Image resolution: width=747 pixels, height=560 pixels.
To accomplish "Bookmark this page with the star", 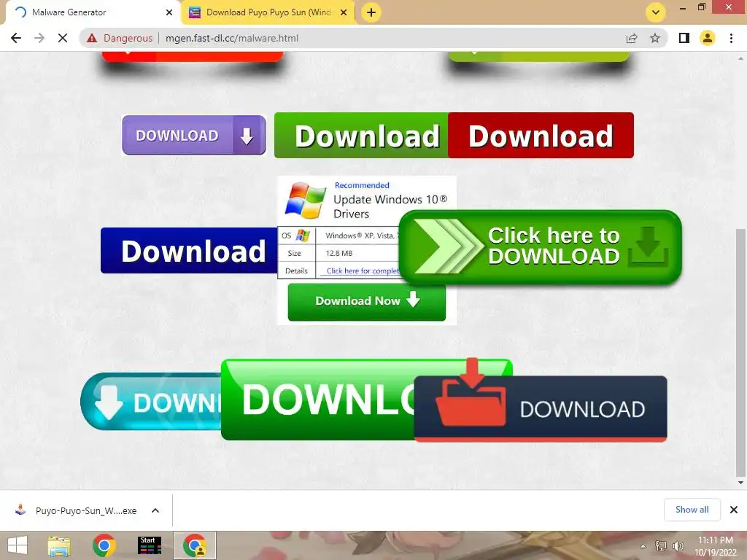I will 655,38.
